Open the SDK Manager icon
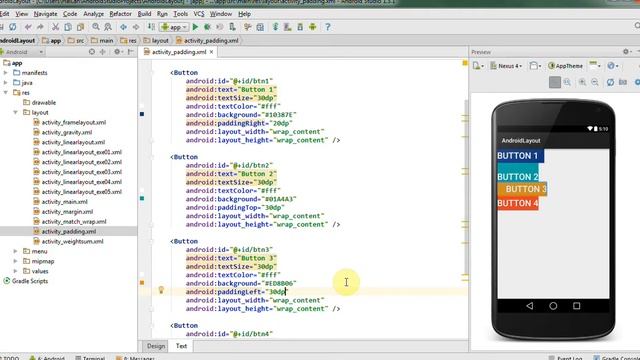 pos(300,27)
